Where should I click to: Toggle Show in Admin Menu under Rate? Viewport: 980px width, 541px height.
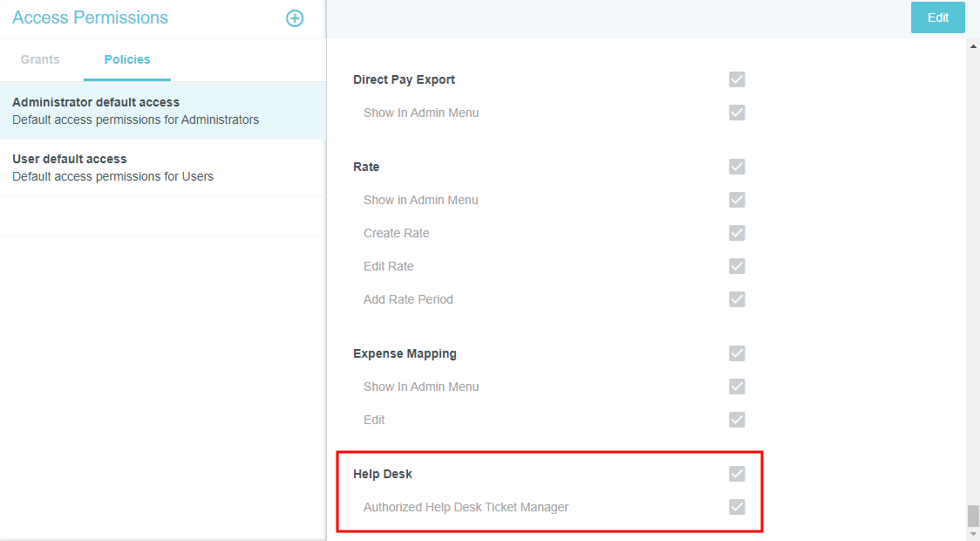click(x=737, y=200)
